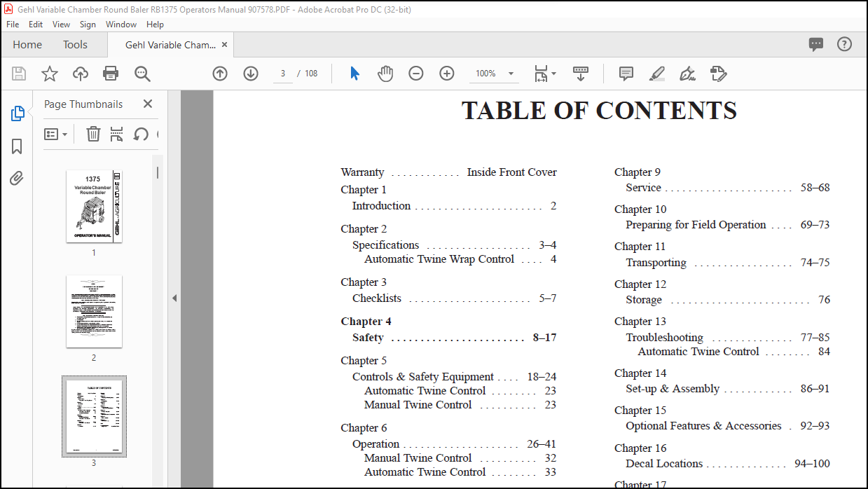Click the 'Safety' contents entry
The image size is (868, 489).
(x=368, y=338)
